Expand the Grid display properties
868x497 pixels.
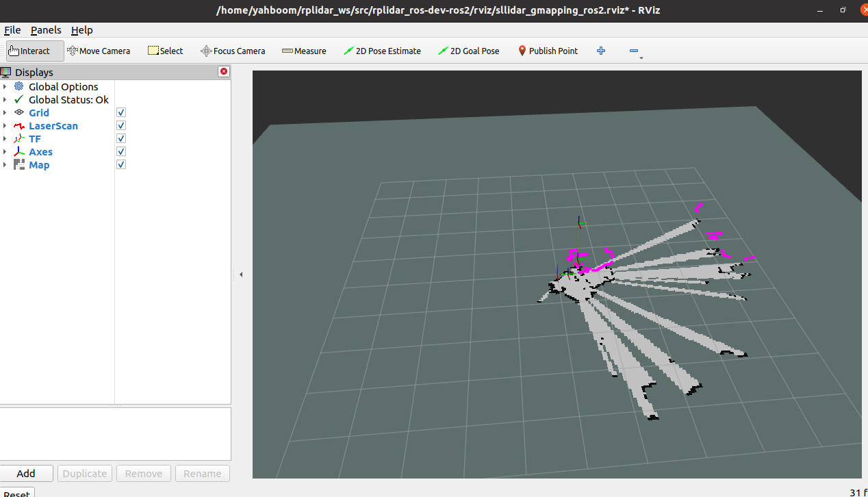[5, 112]
